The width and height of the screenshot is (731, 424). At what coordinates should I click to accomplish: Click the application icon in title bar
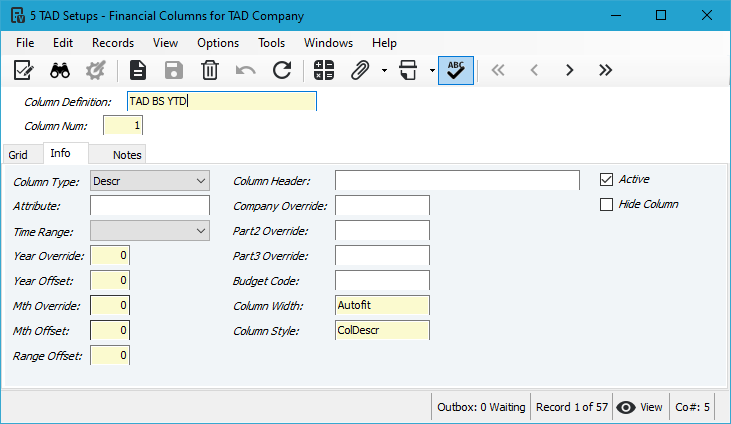point(18,15)
